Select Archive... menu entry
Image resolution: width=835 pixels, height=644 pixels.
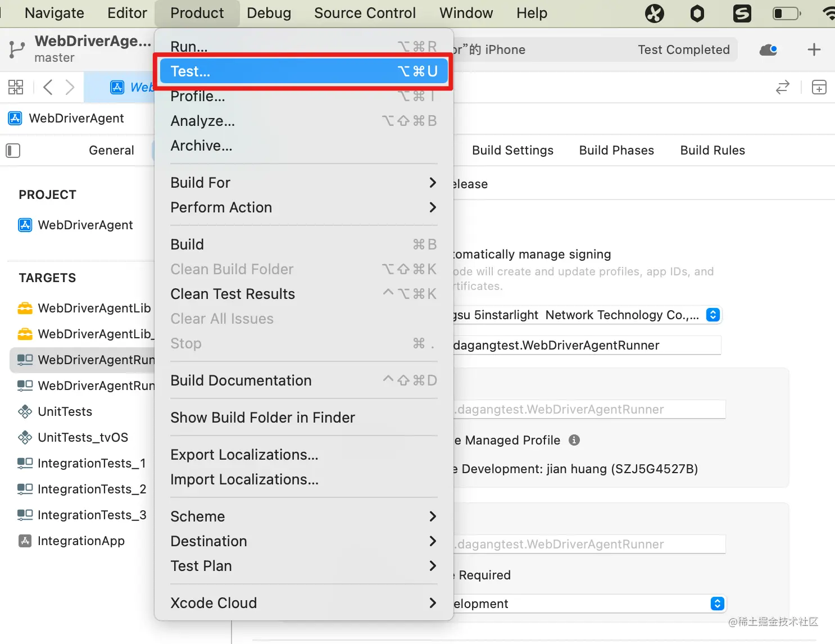303,146
